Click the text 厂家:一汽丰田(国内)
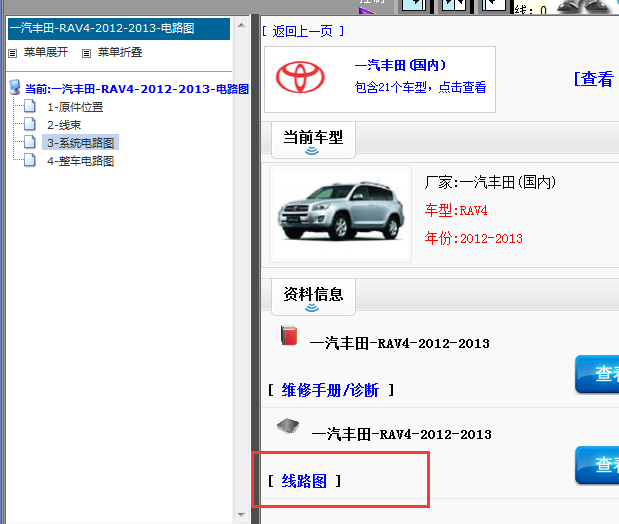Image resolution: width=619 pixels, height=524 pixels. coord(490,182)
